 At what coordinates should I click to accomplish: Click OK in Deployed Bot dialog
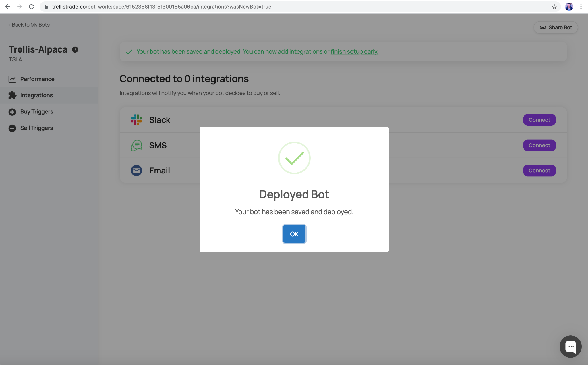click(294, 234)
